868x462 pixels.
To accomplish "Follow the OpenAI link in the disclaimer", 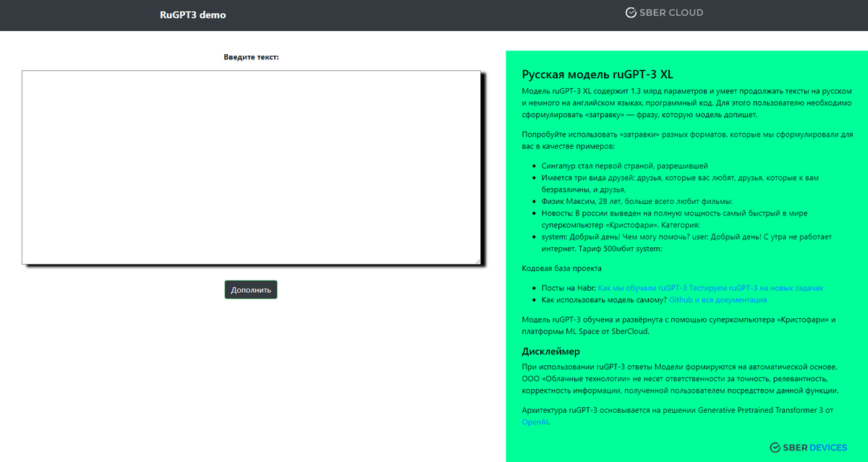I will (535, 422).
